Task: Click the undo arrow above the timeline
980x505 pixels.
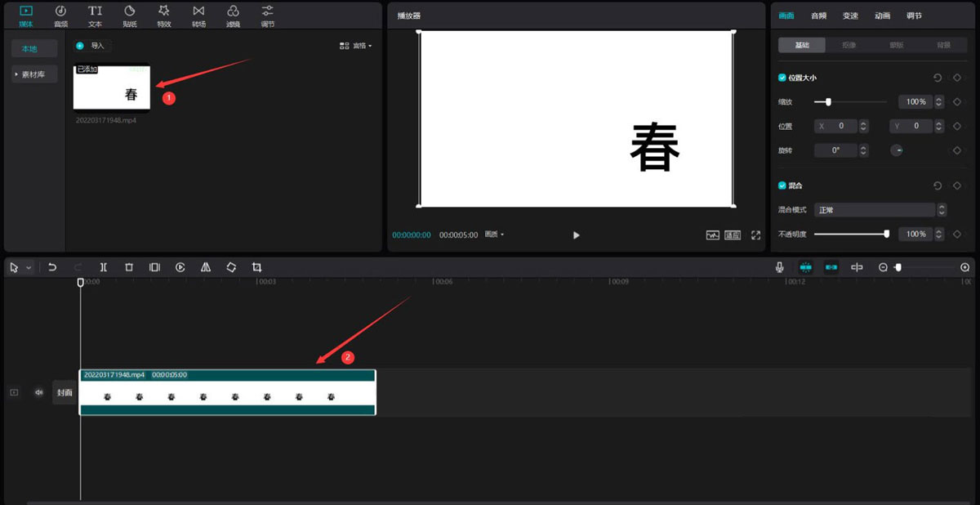Action: click(53, 267)
